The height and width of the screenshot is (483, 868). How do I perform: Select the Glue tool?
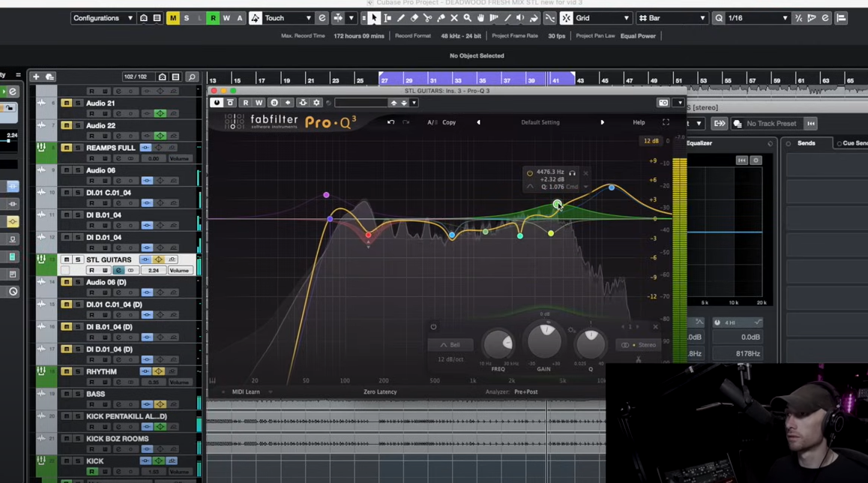(x=441, y=18)
